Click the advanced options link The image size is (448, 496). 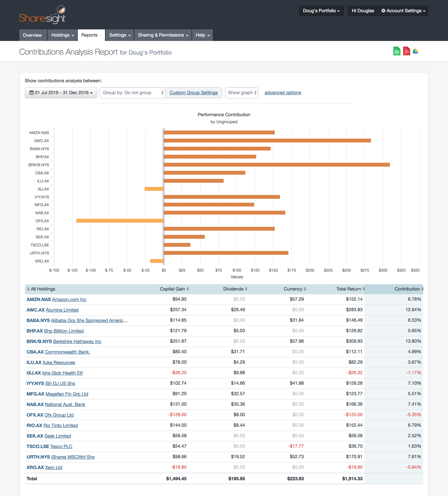tap(283, 93)
